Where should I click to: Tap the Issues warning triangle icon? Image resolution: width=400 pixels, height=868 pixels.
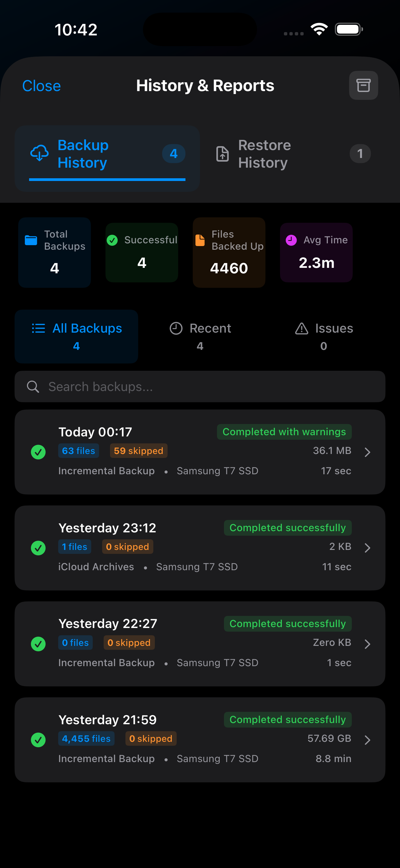302,328
